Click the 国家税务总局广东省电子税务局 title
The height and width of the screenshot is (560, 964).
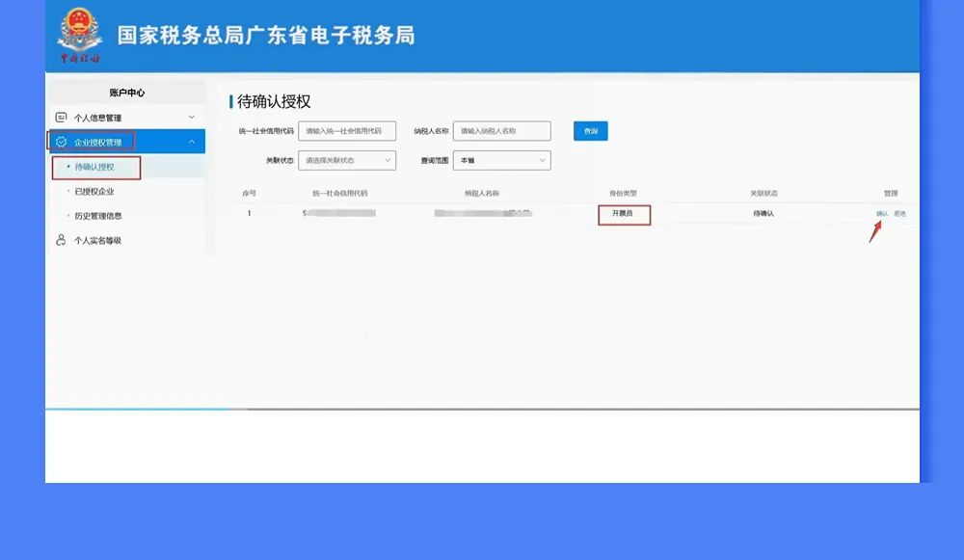pos(266,35)
